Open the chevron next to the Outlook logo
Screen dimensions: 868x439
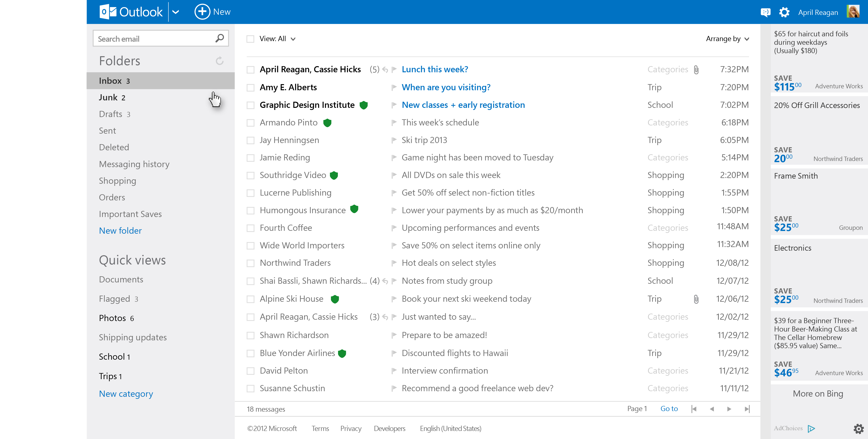[x=176, y=11]
